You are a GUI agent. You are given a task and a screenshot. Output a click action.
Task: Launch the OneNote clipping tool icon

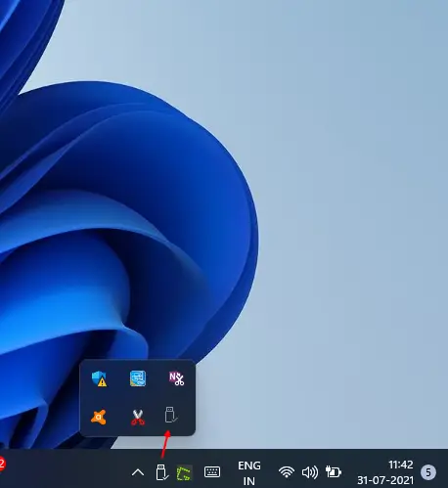coord(176,378)
